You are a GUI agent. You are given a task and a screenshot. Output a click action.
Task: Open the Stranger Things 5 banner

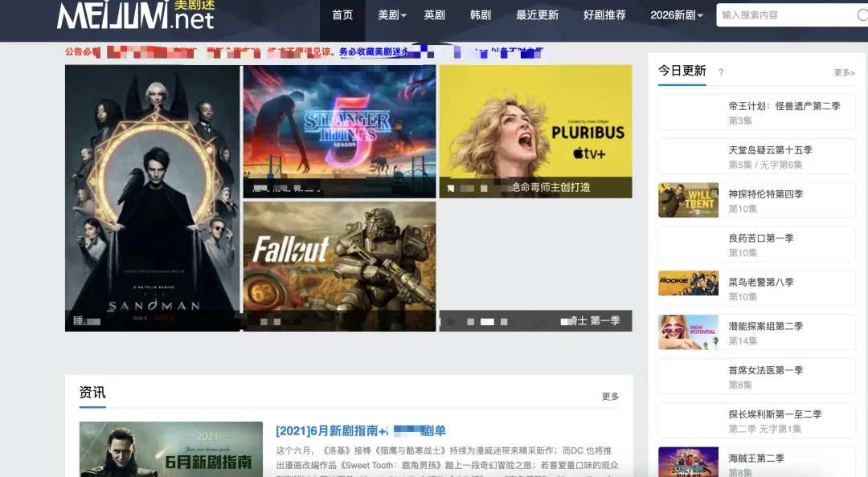339,131
